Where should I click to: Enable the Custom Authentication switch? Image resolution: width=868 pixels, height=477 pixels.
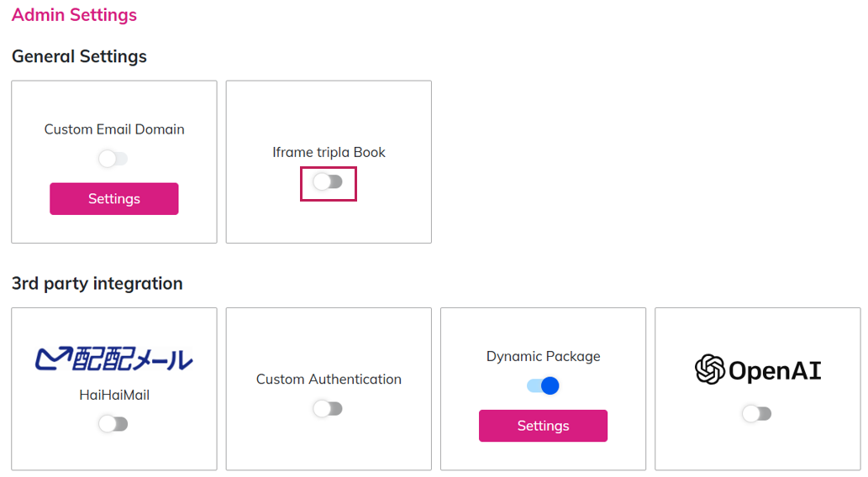click(x=328, y=409)
